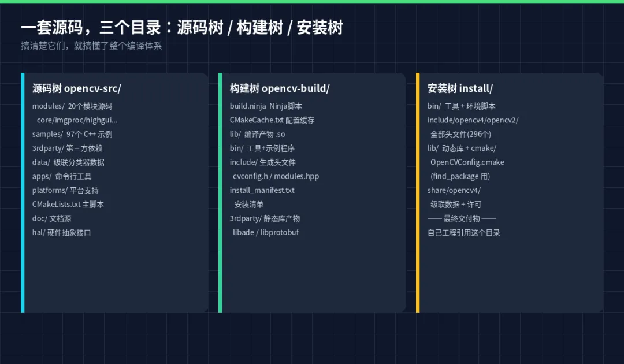
Task: Click the line data/ 级联分类器数据
Action: click(x=68, y=162)
